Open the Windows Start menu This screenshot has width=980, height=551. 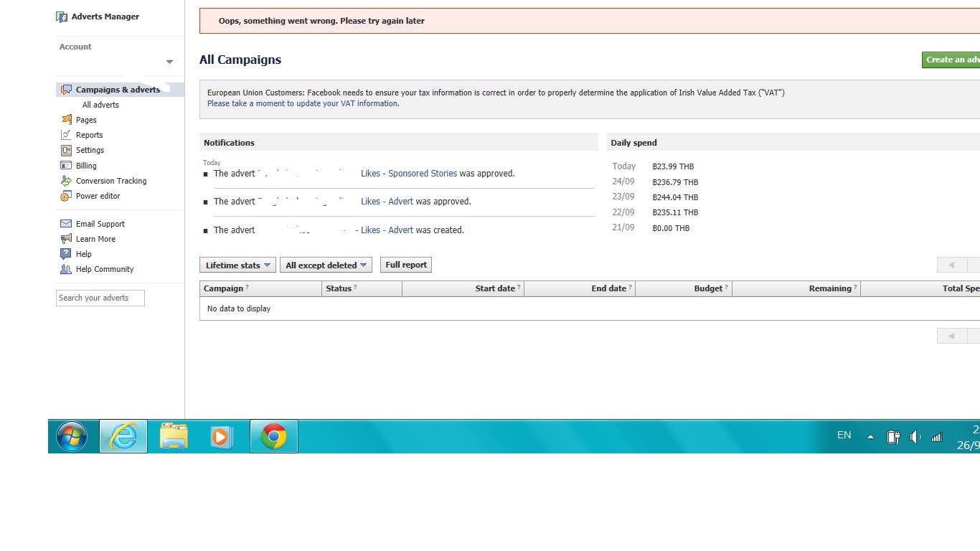click(x=72, y=436)
